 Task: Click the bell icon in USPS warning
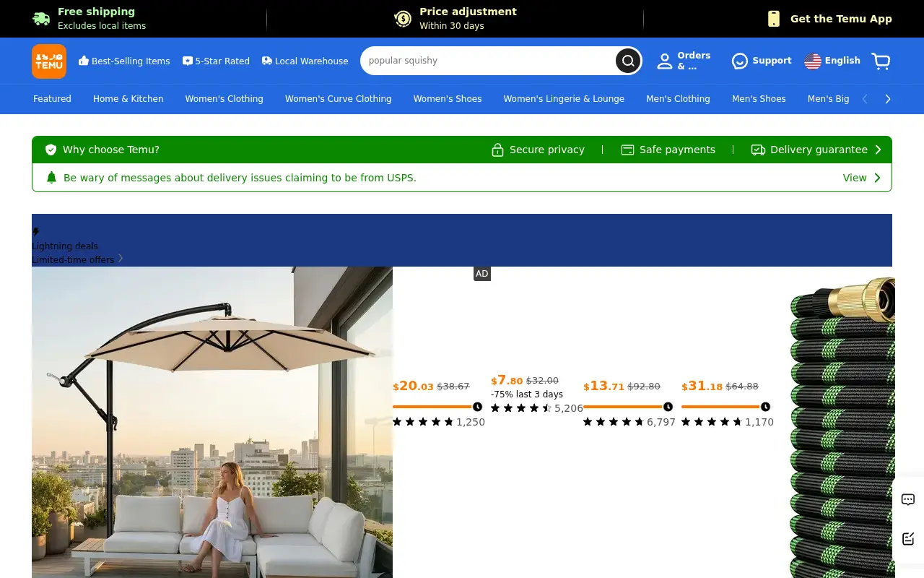[51, 178]
